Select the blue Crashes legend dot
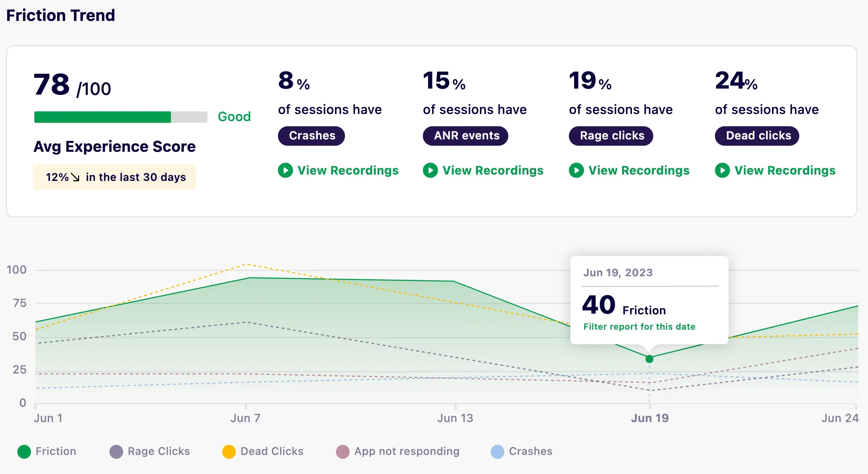Image resolution: width=868 pixels, height=474 pixels. coord(497,451)
